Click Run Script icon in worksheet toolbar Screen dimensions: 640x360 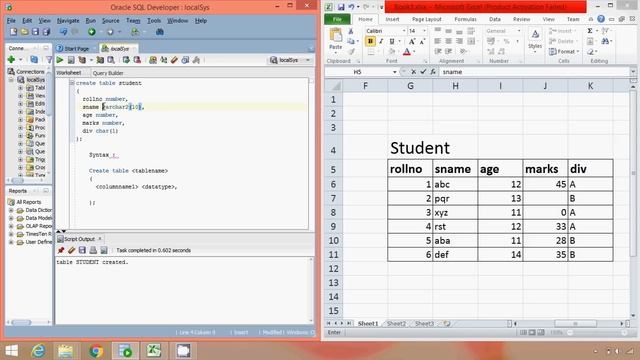tap(71, 60)
